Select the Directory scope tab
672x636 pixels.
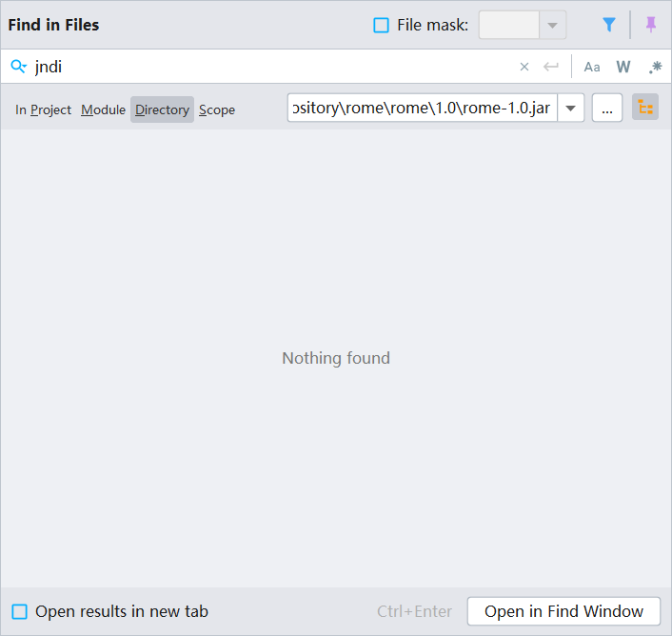162,109
